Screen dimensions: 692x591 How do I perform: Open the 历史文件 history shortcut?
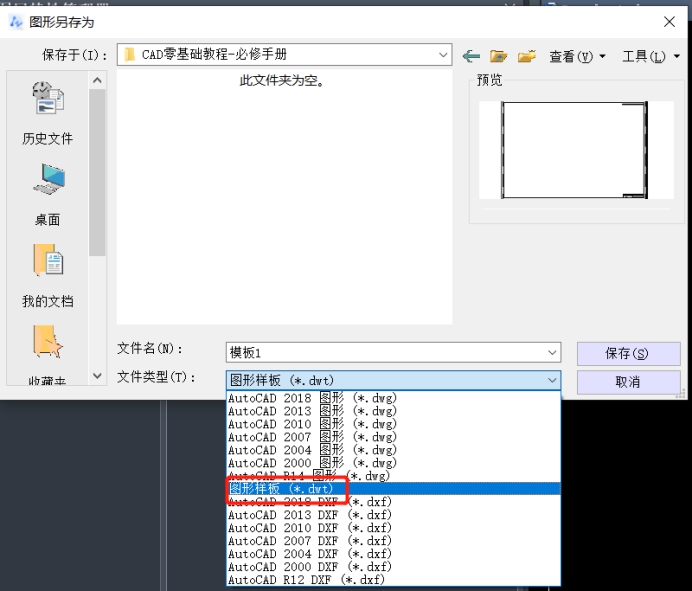(x=47, y=114)
